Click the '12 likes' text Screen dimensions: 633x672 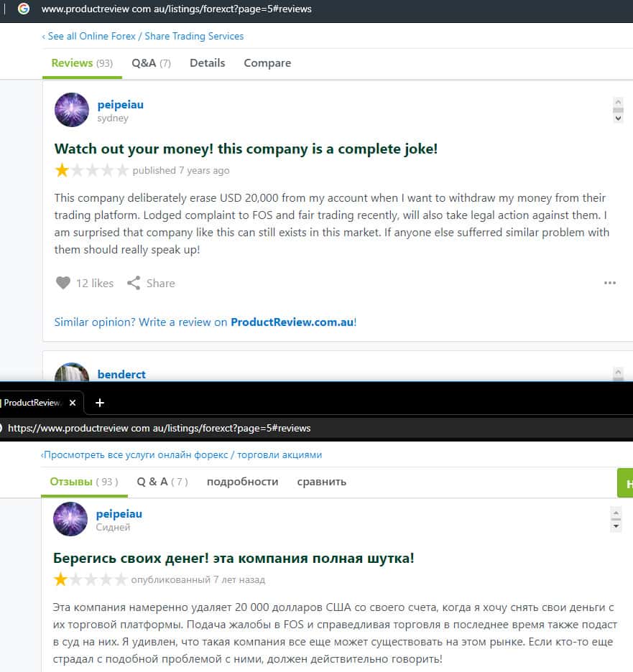click(95, 284)
